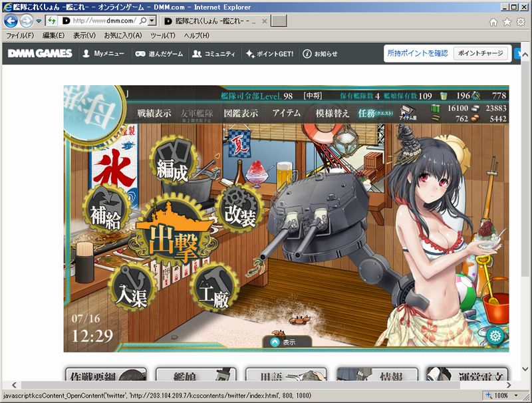Open 遊んだゲーム in the DMM navigation
Viewport: 532px width, 403px height.
[x=159, y=54]
